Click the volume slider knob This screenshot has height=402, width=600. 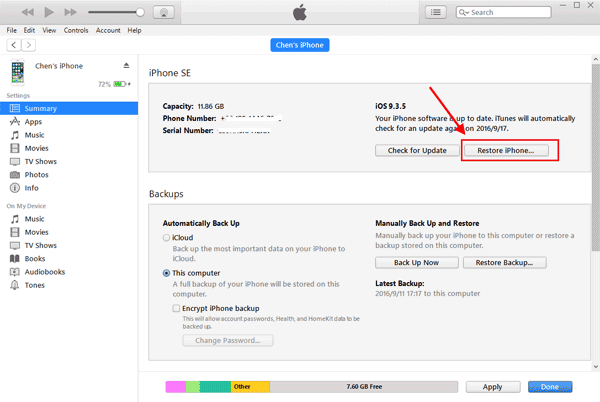pyautogui.click(x=140, y=12)
